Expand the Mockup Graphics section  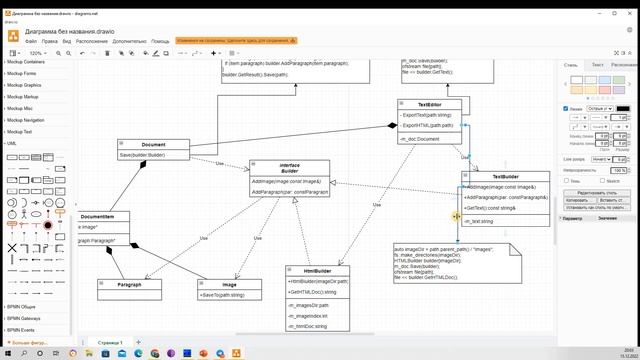24,85
